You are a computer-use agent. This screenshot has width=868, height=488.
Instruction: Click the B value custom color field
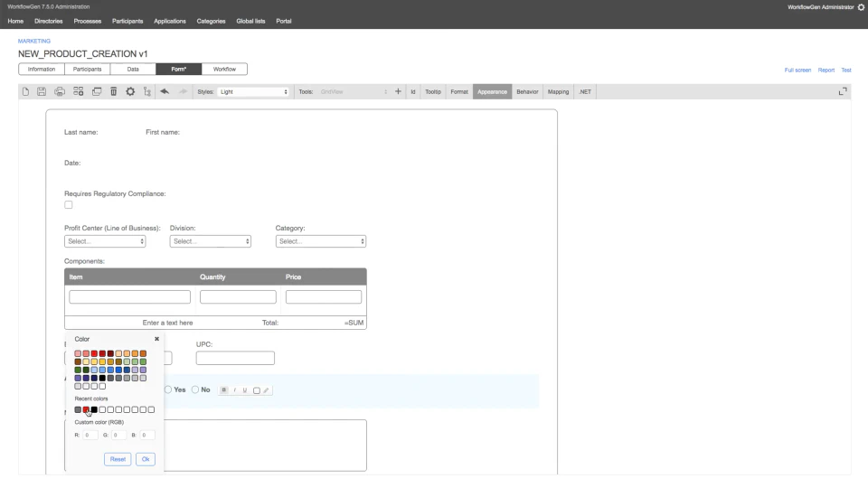click(147, 435)
